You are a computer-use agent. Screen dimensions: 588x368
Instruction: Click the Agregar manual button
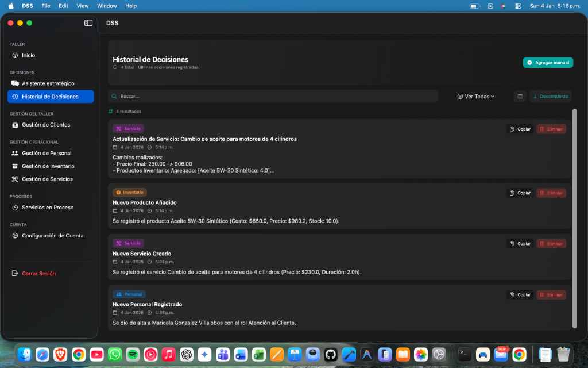point(548,63)
